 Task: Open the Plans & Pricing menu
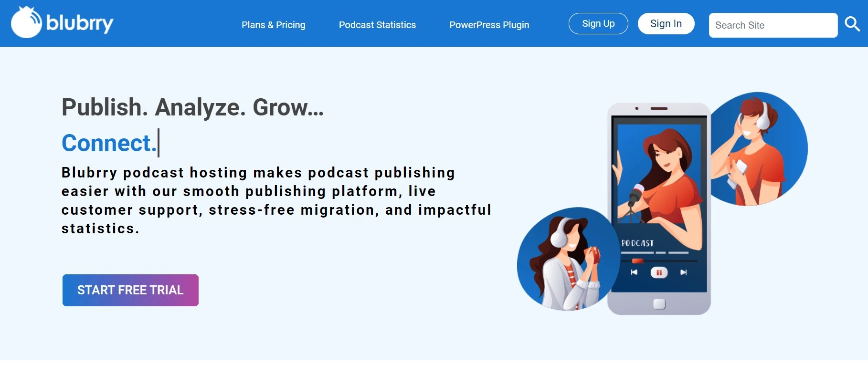274,25
